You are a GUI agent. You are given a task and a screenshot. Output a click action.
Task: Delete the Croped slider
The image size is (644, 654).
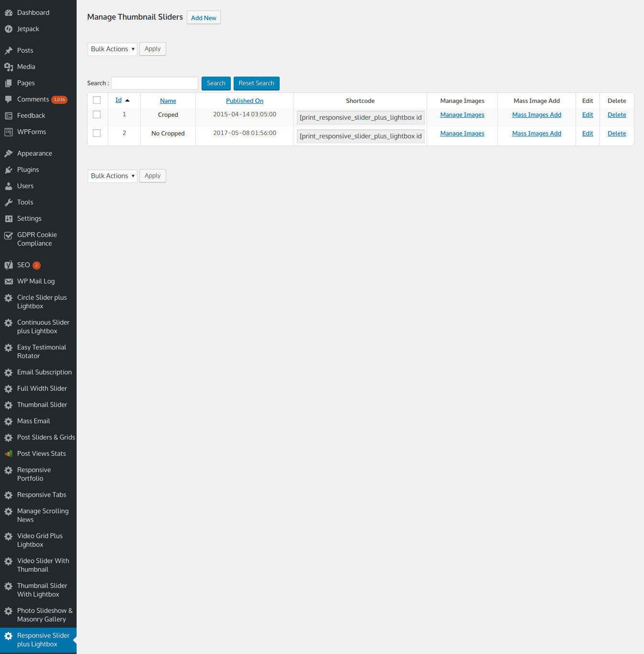617,115
